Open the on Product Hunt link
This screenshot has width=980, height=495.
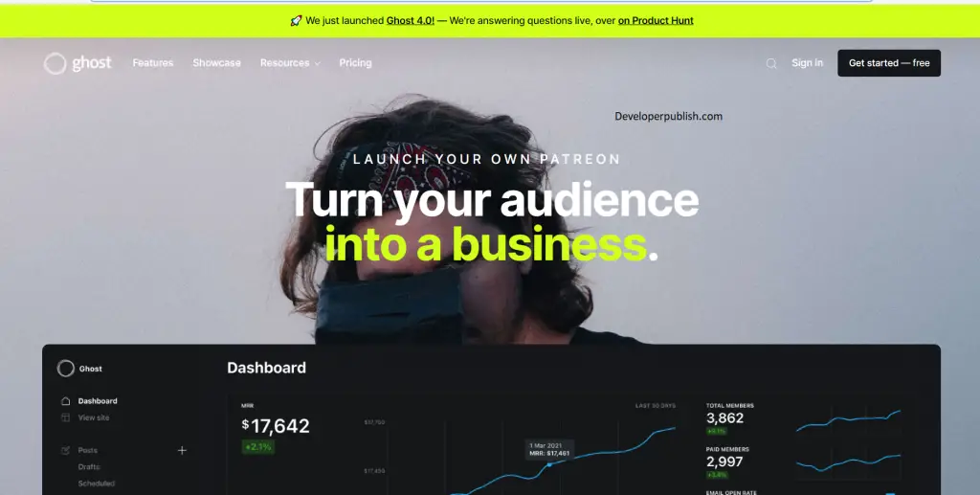pos(656,21)
